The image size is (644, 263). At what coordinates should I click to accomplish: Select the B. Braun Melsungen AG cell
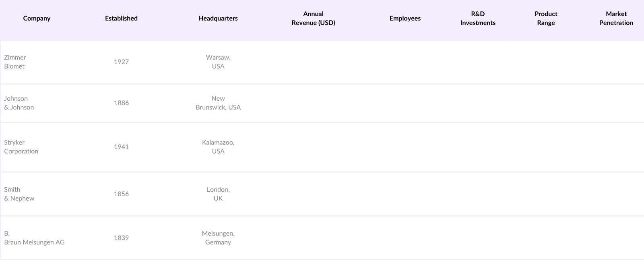tap(34, 238)
